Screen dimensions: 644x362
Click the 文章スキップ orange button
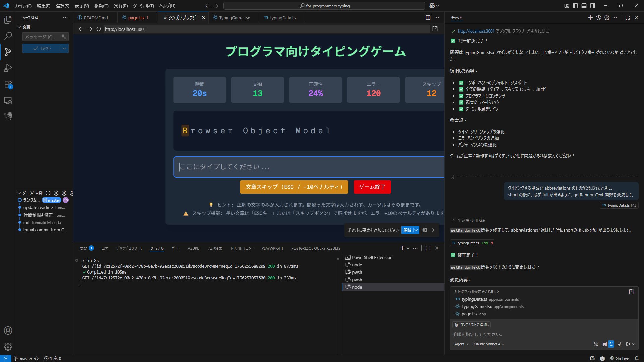pyautogui.click(x=294, y=187)
